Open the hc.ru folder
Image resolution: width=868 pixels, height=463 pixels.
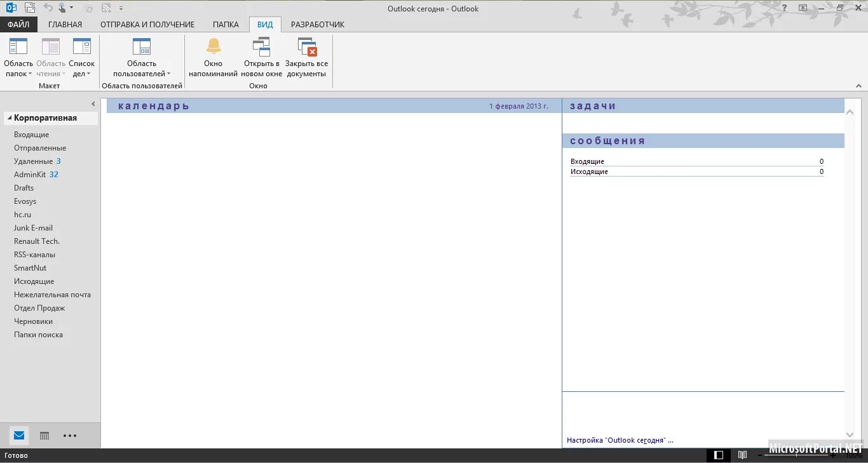[x=22, y=215]
